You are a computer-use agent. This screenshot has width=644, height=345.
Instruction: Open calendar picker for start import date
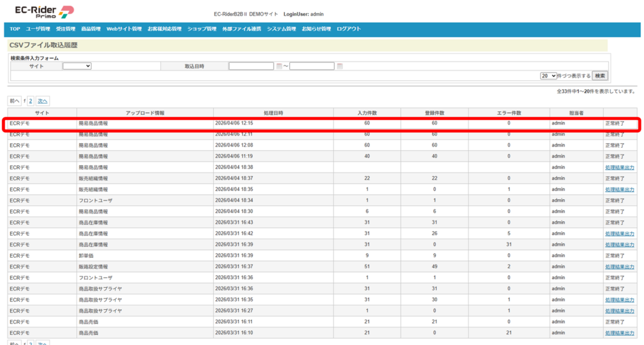tap(279, 66)
